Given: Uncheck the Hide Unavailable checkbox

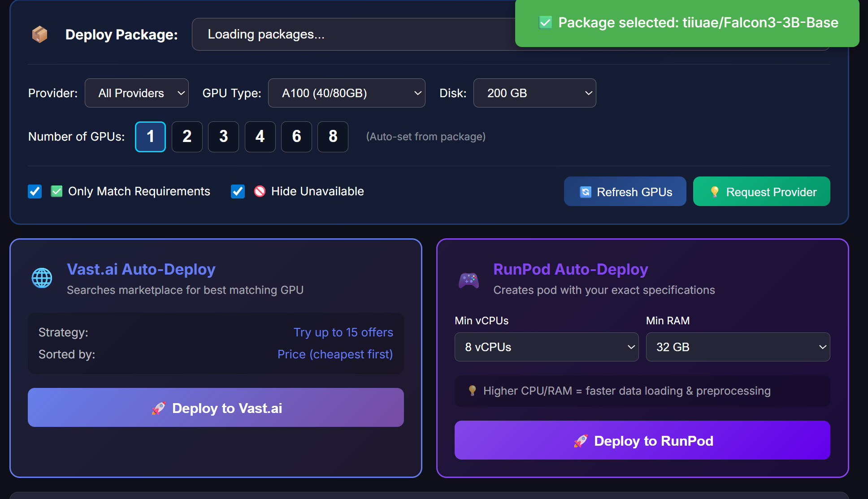Looking at the screenshot, I should click(238, 191).
